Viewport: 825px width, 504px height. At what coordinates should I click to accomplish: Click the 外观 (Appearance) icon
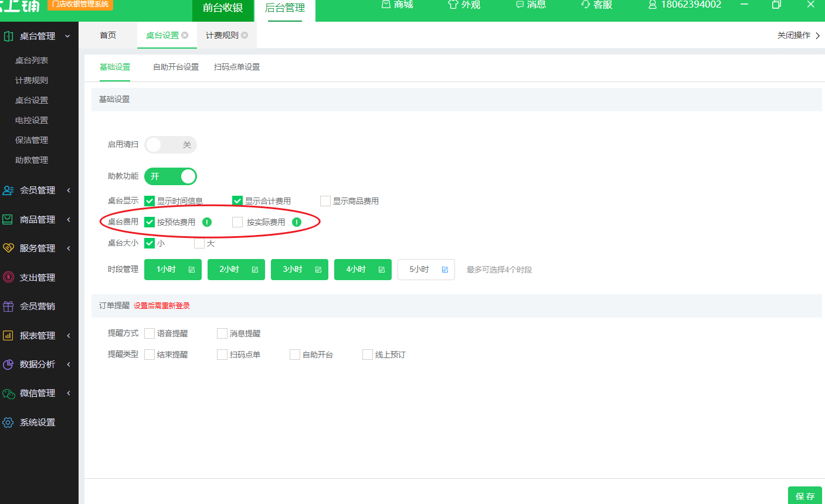point(464,5)
